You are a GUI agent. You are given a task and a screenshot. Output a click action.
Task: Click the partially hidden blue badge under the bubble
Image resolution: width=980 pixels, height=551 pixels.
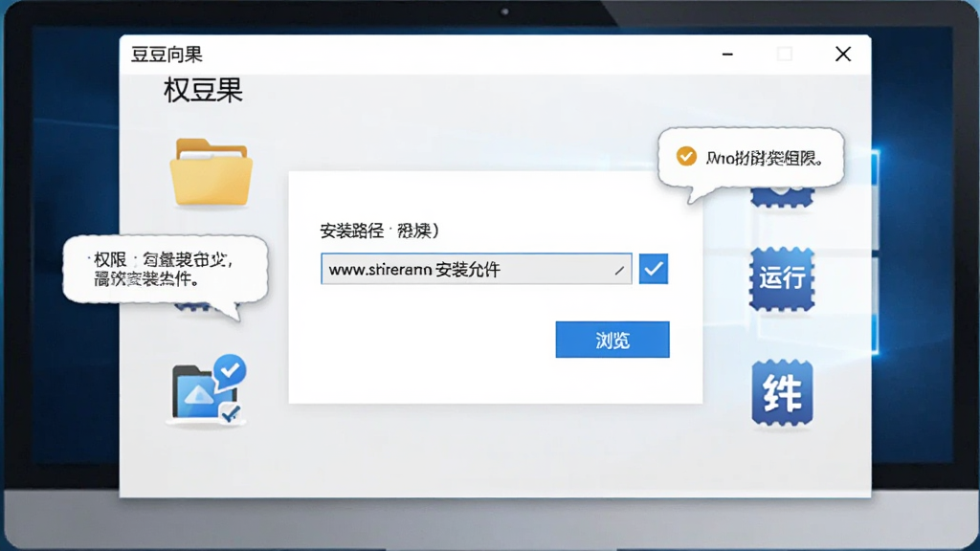point(782,197)
